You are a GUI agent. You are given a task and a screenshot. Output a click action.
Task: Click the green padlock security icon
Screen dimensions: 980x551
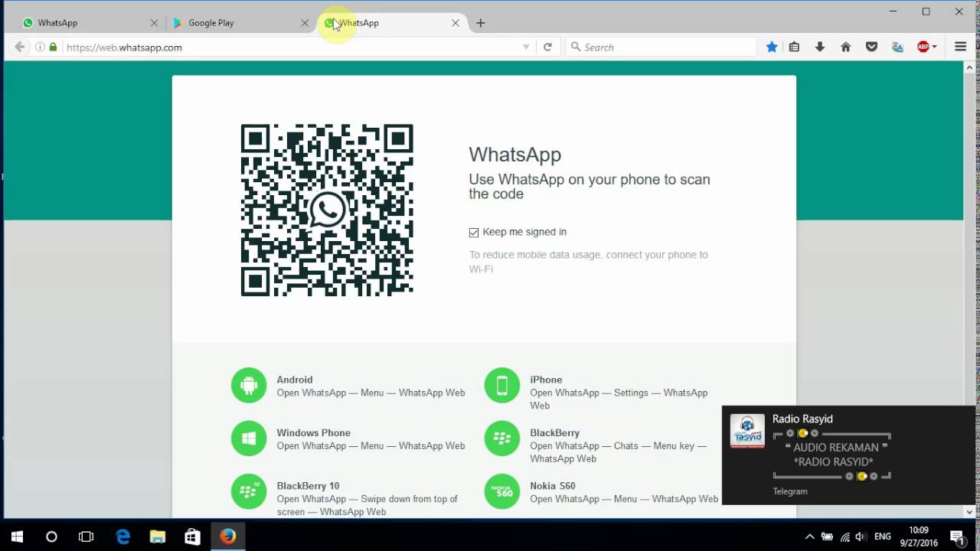point(53,47)
